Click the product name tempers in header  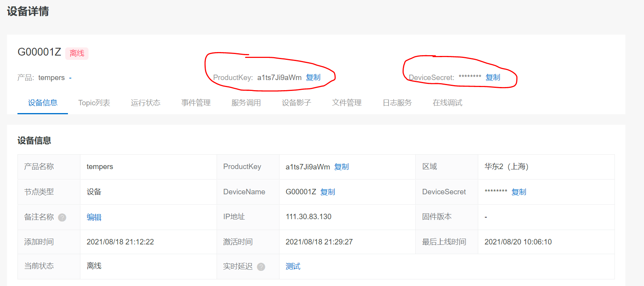52,78
